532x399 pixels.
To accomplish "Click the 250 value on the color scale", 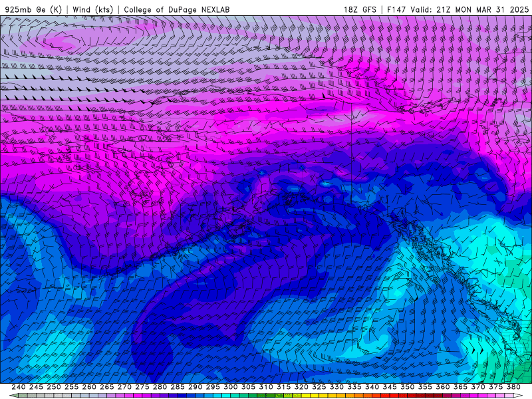I will (54, 387).
